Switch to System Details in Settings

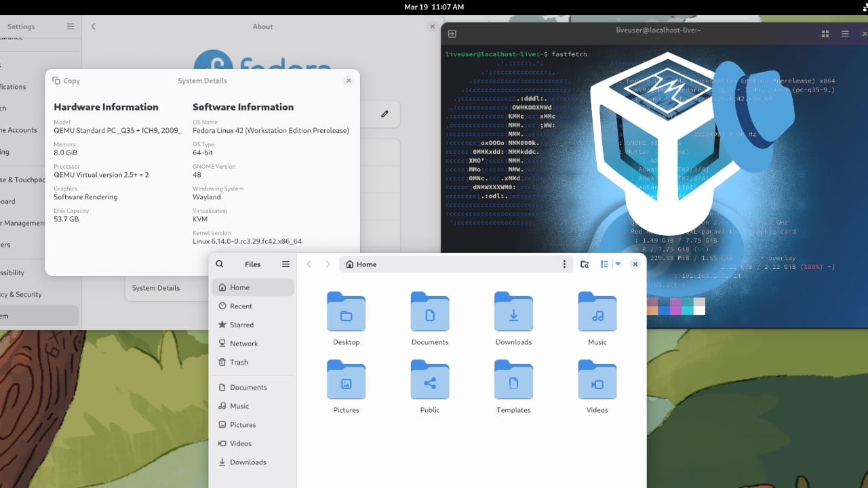point(157,287)
